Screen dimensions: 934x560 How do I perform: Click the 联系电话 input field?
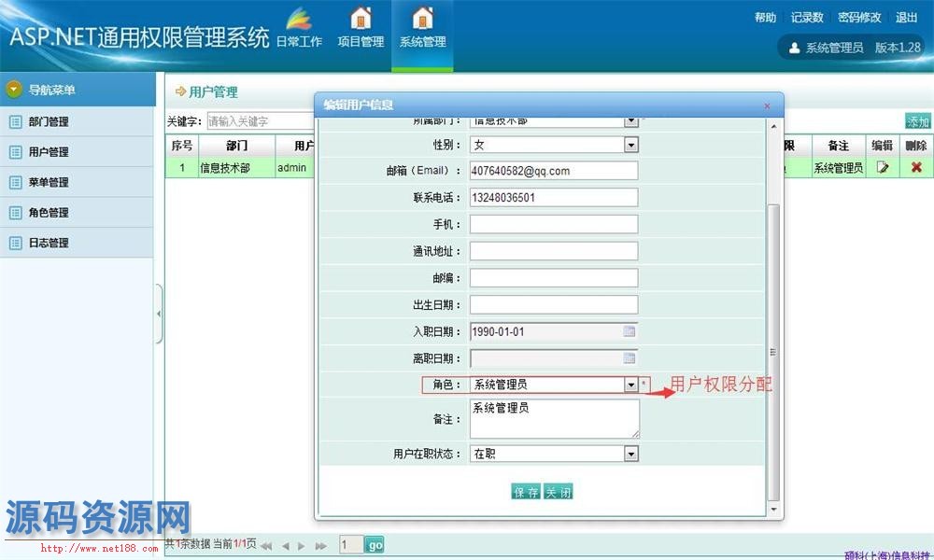pos(554,198)
